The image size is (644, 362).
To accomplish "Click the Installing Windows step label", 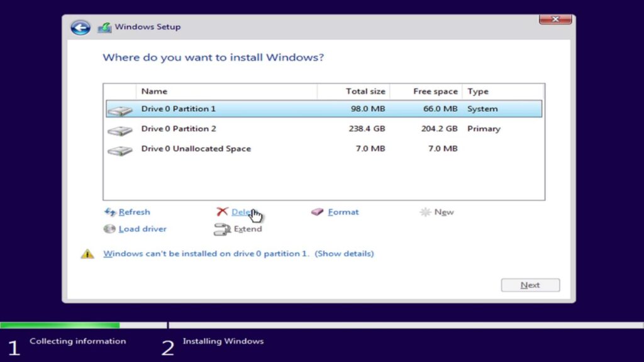I will point(223,341).
